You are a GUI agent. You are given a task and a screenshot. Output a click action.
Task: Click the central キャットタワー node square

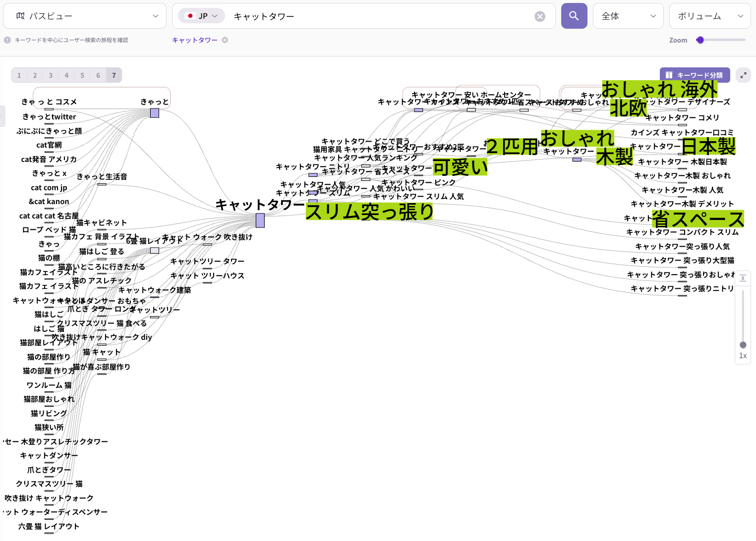[x=260, y=220]
